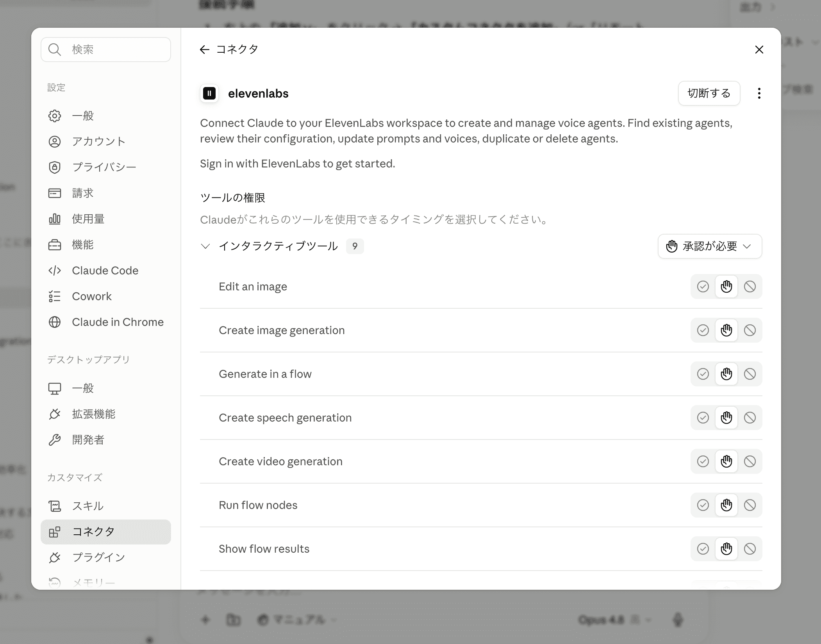
Task: Click the コネクタ page title
Action: pyautogui.click(x=237, y=50)
